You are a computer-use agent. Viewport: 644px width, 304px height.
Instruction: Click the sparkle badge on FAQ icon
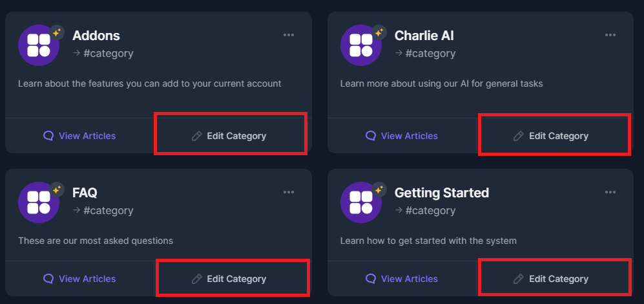[x=57, y=190]
